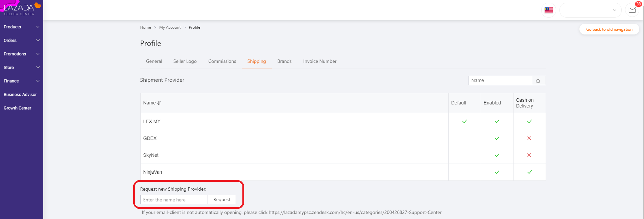Open Growth Center in the sidebar

click(18, 108)
